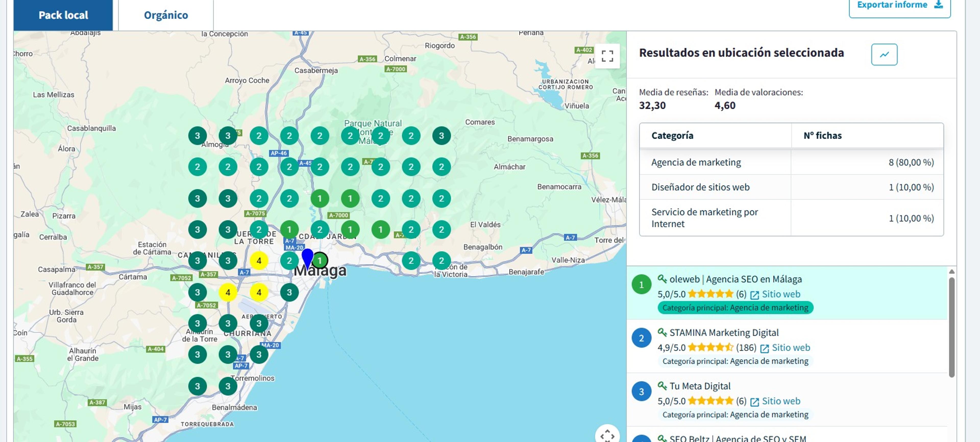Click the green rank 1 badge for oleweb
980x442 pixels.
tap(641, 284)
